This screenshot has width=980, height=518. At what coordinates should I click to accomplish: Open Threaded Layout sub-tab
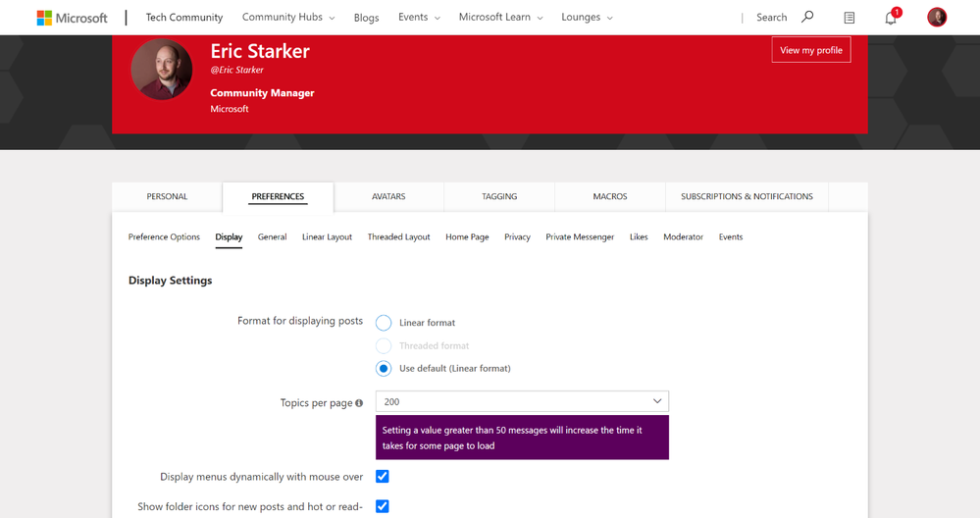(x=398, y=236)
